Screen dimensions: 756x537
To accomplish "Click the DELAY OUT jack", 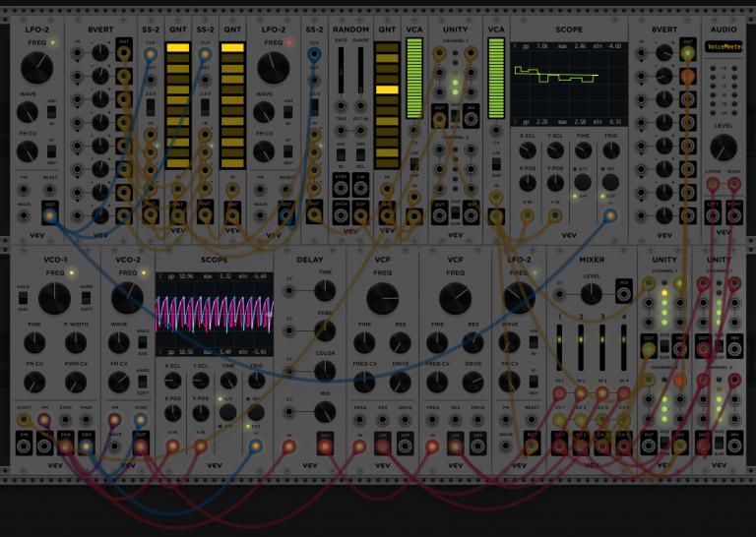I will tap(325, 447).
